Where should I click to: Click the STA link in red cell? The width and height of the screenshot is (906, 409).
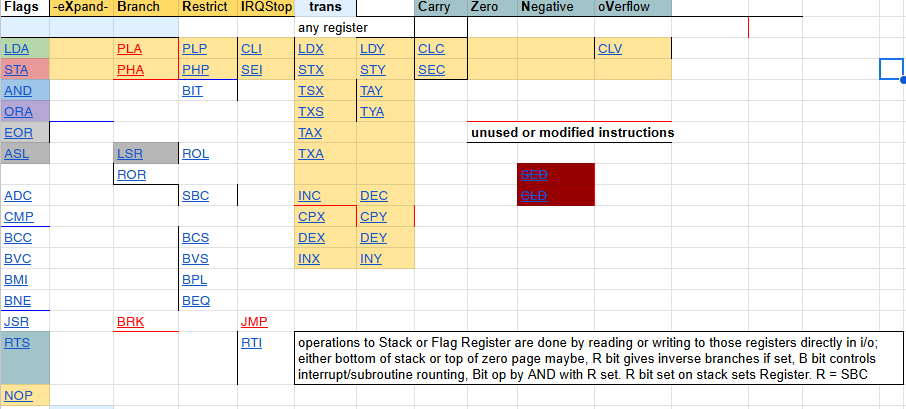pos(16,70)
